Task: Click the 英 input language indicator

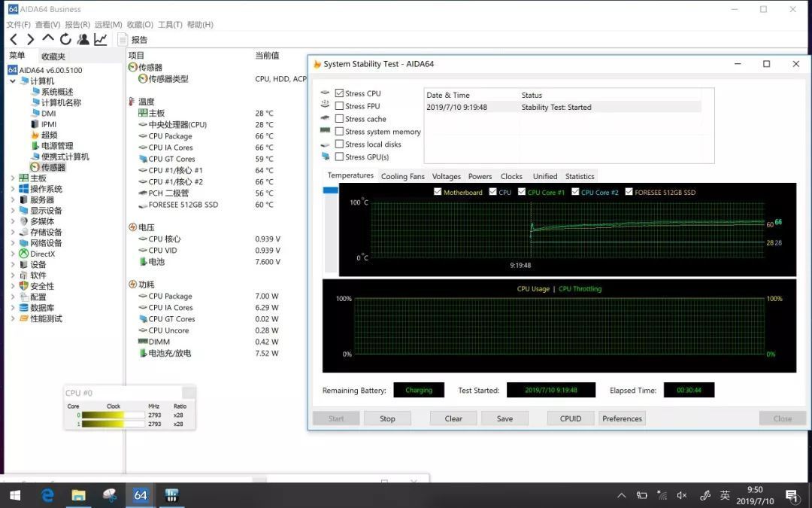Action: pyautogui.click(x=725, y=495)
